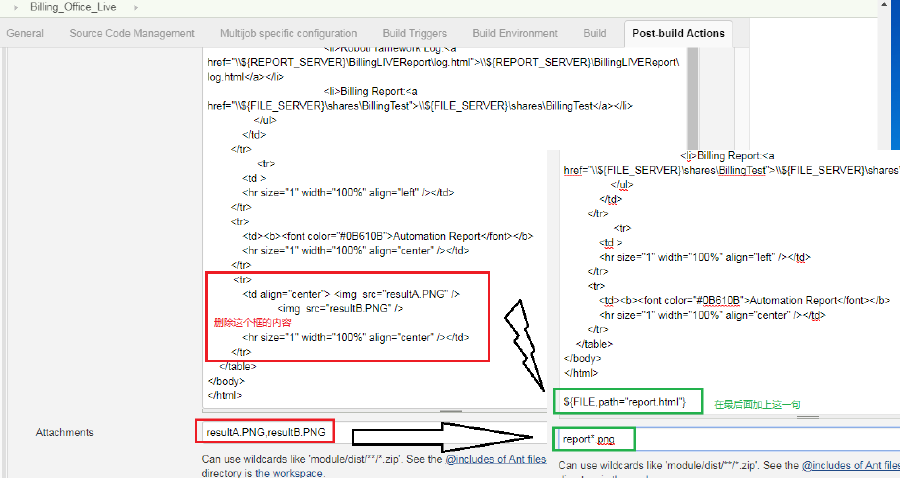Click left Automation Report font line

tap(387, 236)
